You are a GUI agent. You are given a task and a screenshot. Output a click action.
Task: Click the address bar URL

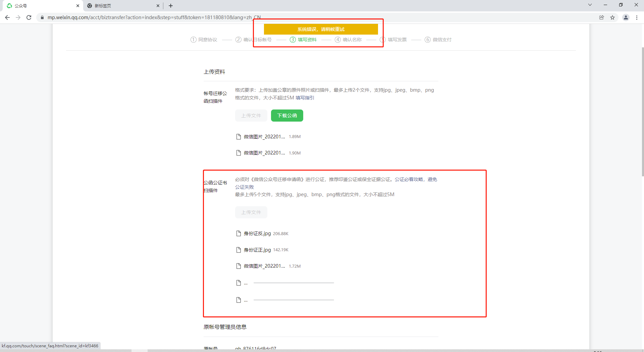click(154, 17)
